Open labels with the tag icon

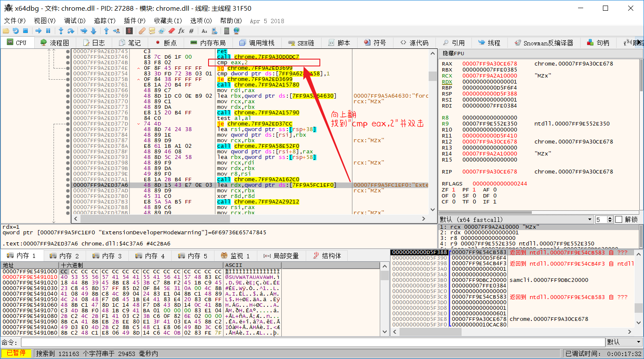point(162,31)
